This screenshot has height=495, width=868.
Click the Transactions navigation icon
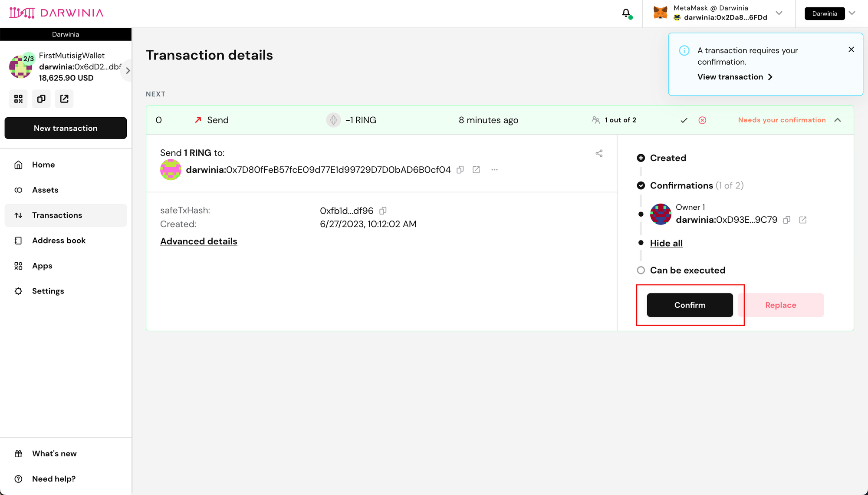tap(19, 214)
